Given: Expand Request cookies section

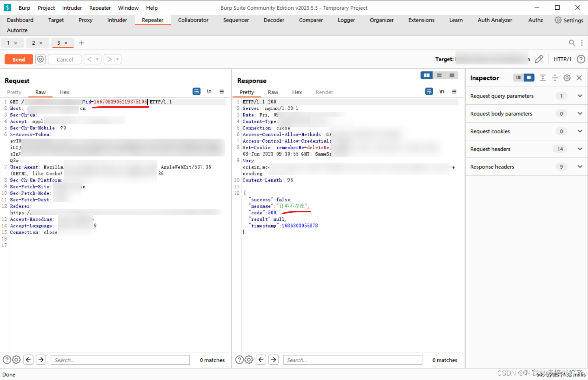Looking at the screenshot, I should click(526, 132).
